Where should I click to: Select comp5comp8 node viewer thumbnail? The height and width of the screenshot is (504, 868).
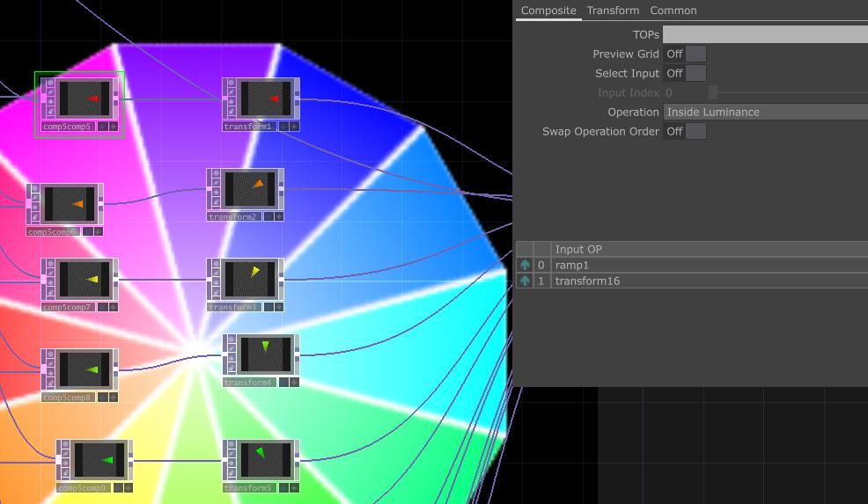pyautogui.click(x=85, y=369)
